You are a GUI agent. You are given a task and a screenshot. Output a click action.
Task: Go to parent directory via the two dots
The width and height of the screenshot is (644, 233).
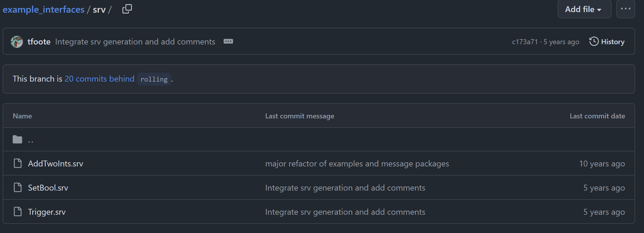click(31, 140)
